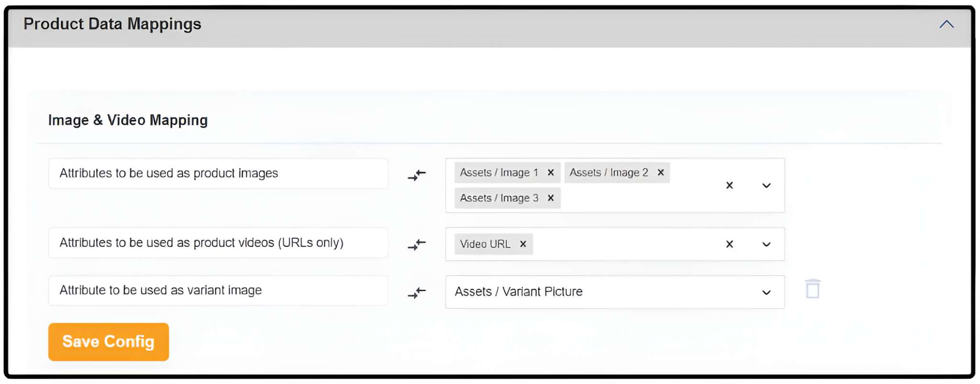Clear all product image attribute selections
This screenshot has width=980, height=384.
click(x=729, y=185)
